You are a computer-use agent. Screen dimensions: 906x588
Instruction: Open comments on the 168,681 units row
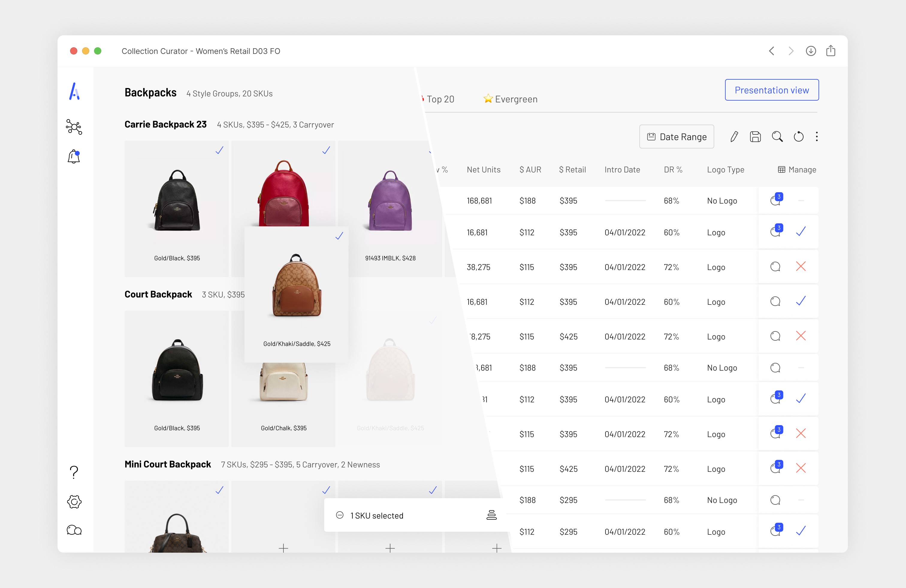pyautogui.click(x=776, y=199)
